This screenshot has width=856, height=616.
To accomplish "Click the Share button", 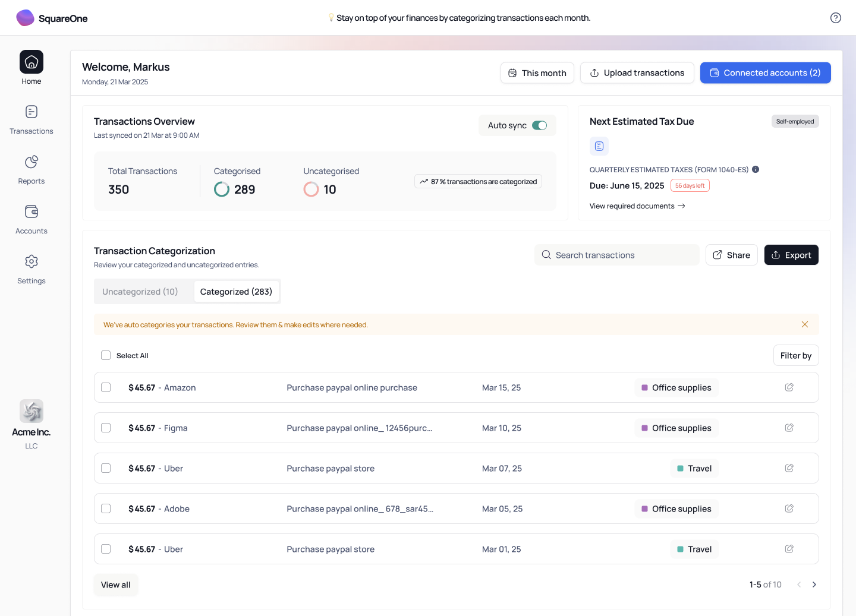I will pyautogui.click(x=732, y=255).
